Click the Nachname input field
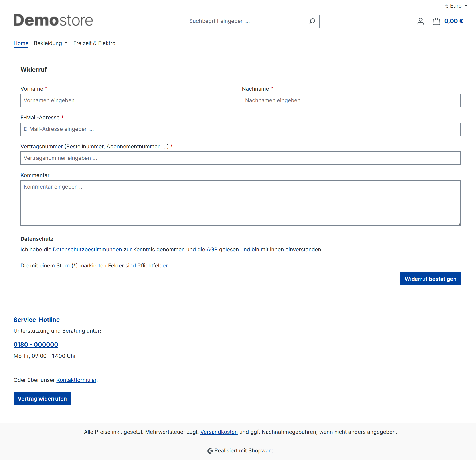Viewport: 476px width, 460px height. [x=351, y=100]
